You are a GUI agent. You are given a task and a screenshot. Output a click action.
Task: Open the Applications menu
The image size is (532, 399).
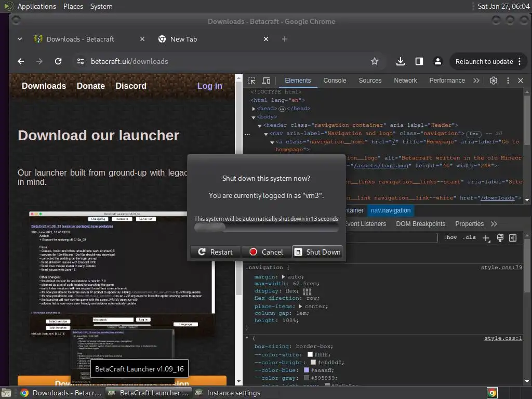pos(37,6)
